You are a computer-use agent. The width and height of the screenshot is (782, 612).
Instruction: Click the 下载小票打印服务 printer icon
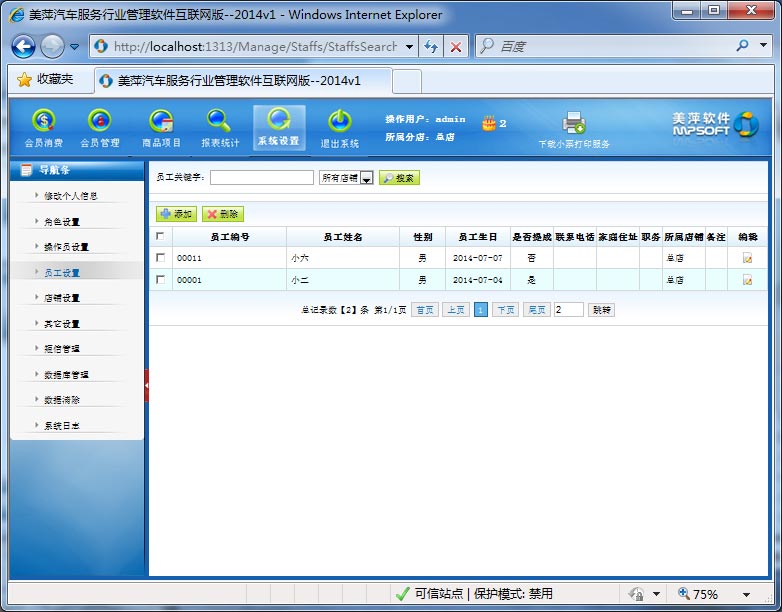click(x=573, y=123)
